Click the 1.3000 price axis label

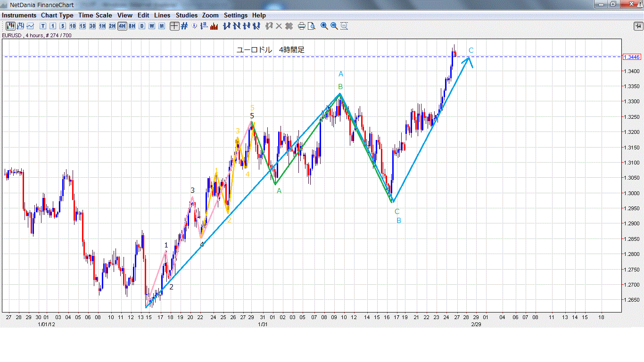point(632,193)
